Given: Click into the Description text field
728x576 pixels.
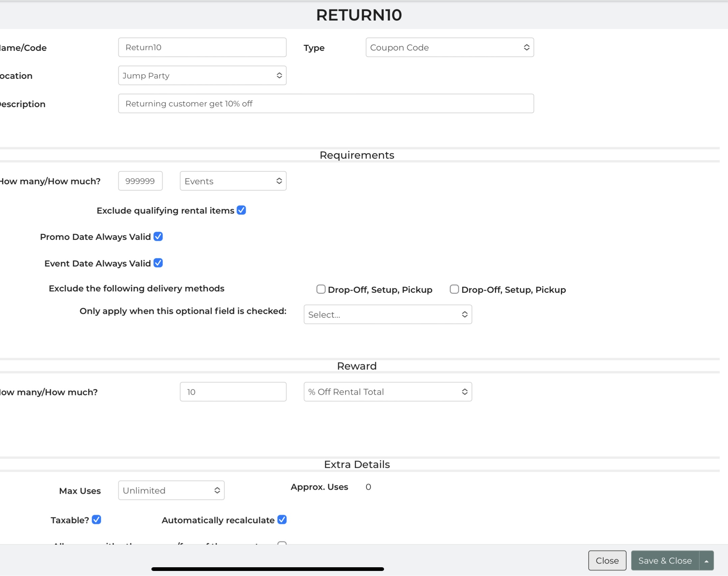Looking at the screenshot, I should (x=326, y=103).
